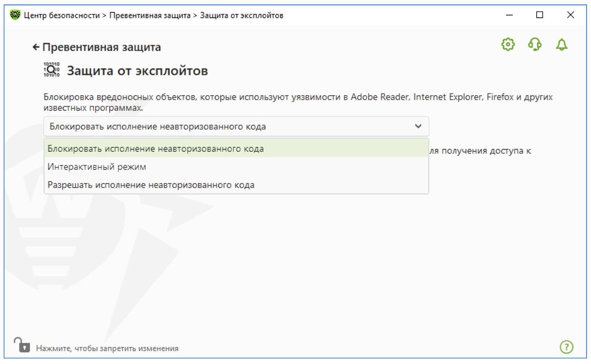Screen dimensions: 591x364
Task: Click the Dr.Web spider icon in title bar
Action: [x=15, y=15]
